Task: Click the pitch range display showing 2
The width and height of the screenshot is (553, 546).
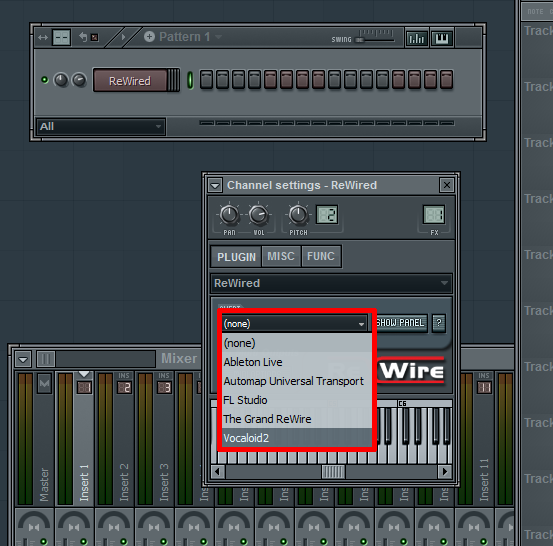Action: coord(327,214)
